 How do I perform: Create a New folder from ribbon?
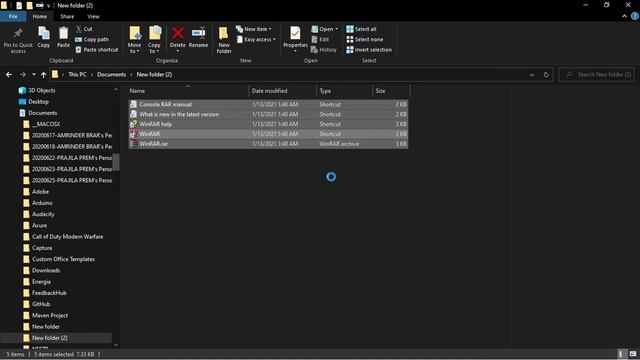click(x=224, y=40)
